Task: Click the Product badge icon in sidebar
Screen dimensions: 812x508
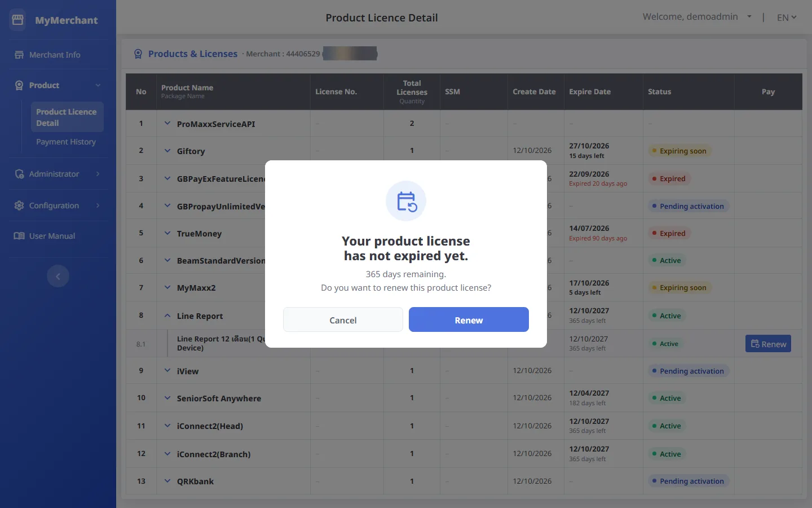Action: [x=19, y=85]
